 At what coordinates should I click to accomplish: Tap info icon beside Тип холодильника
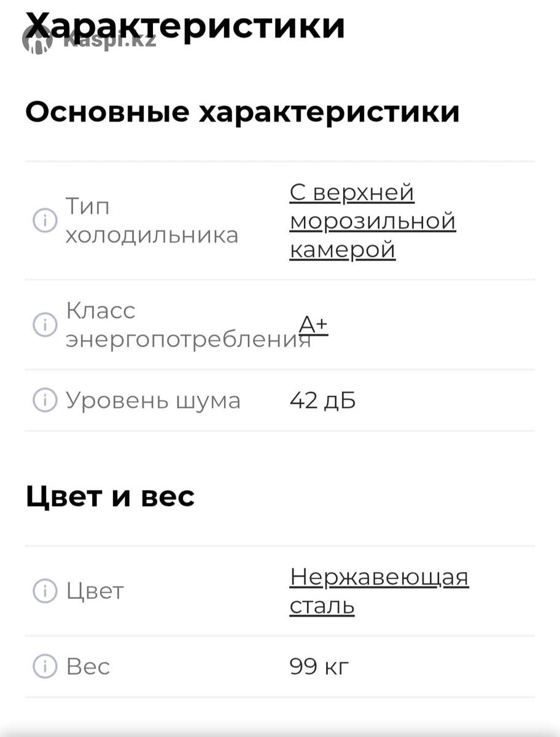(45, 220)
